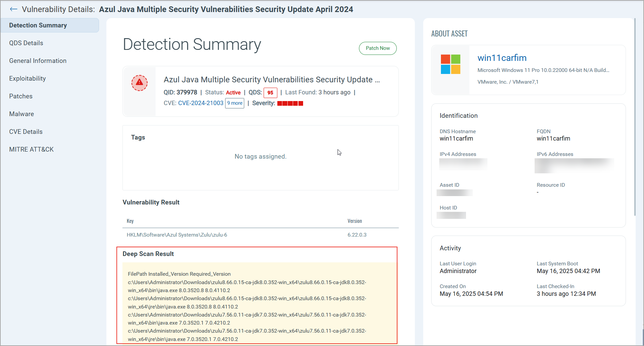The height and width of the screenshot is (346, 644).
Task: Click the red severity level bar
Action: tap(290, 103)
